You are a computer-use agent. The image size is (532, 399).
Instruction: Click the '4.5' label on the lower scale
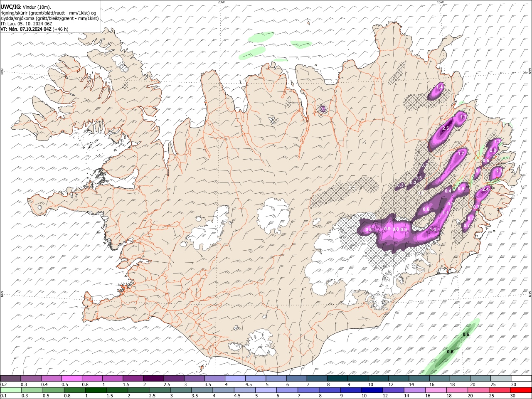click(x=237, y=396)
